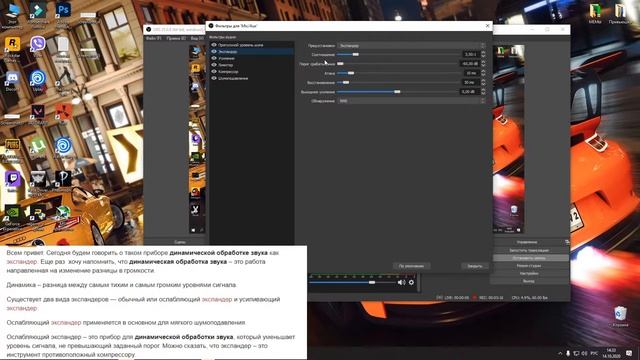Toggle visibility of the noise gate filter
640x360 pixels.
tap(214, 45)
